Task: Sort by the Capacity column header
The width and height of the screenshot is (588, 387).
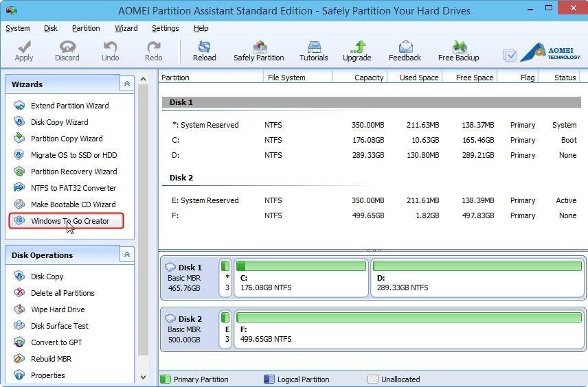Action: (360, 78)
